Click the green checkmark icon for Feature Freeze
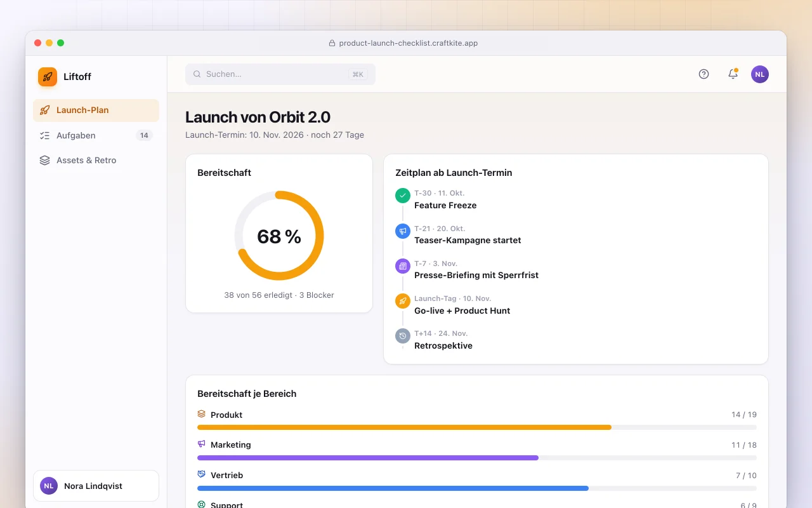Screen dimensions: 812x508 [x=403, y=196]
